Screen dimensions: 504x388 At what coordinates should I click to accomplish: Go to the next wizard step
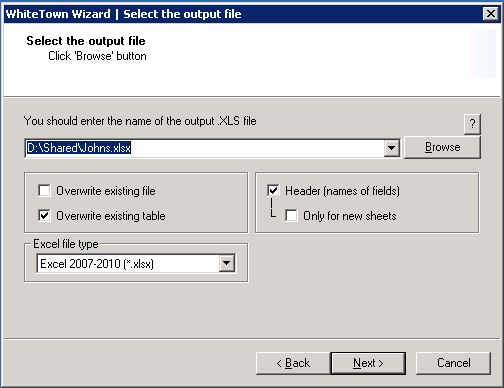click(x=368, y=363)
